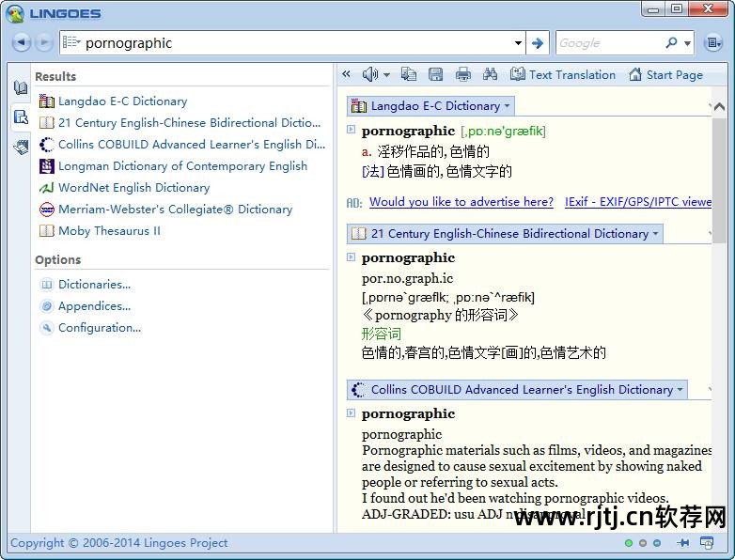Switch to the dictionary book sidebar tab
The height and width of the screenshot is (560, 735).
[20, 87]
